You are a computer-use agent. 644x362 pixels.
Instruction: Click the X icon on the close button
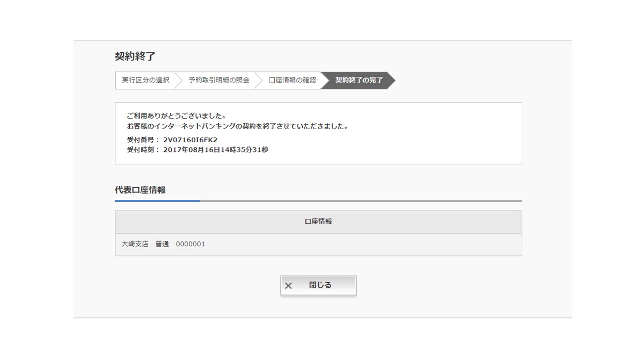point(288,286)
